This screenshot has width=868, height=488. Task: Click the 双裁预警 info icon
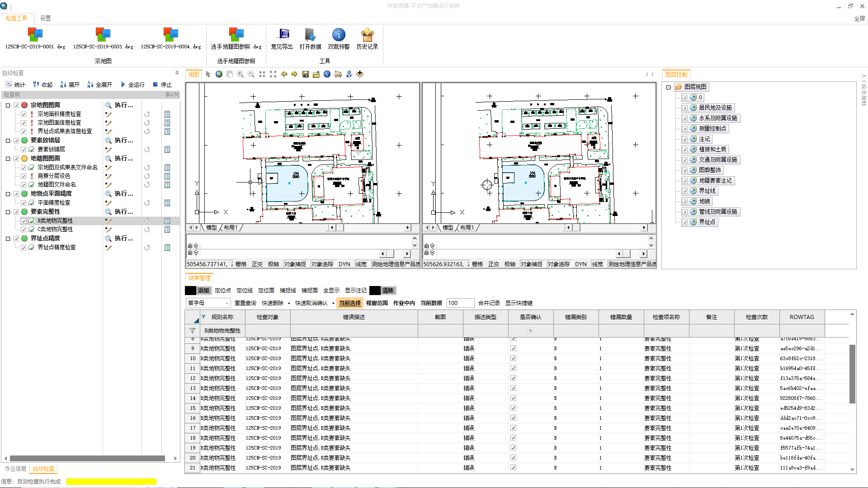point(339,38)
